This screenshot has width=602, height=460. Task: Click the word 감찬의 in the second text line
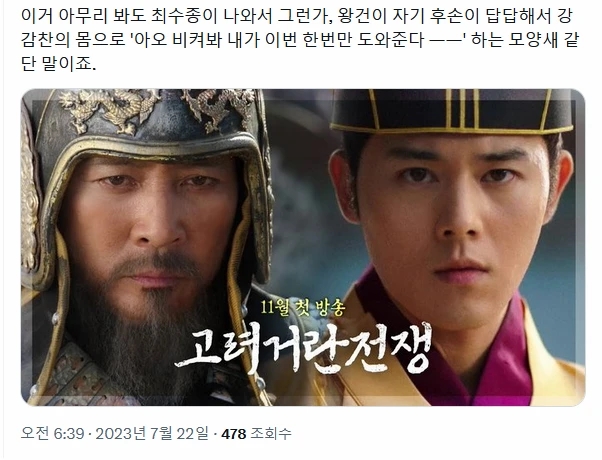[43, 40]
